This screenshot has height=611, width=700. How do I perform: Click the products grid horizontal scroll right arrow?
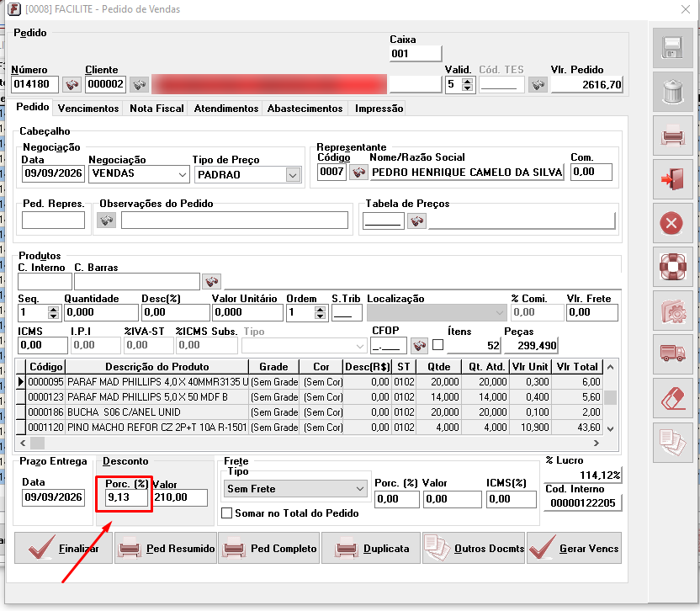click(x=596, y=443)
